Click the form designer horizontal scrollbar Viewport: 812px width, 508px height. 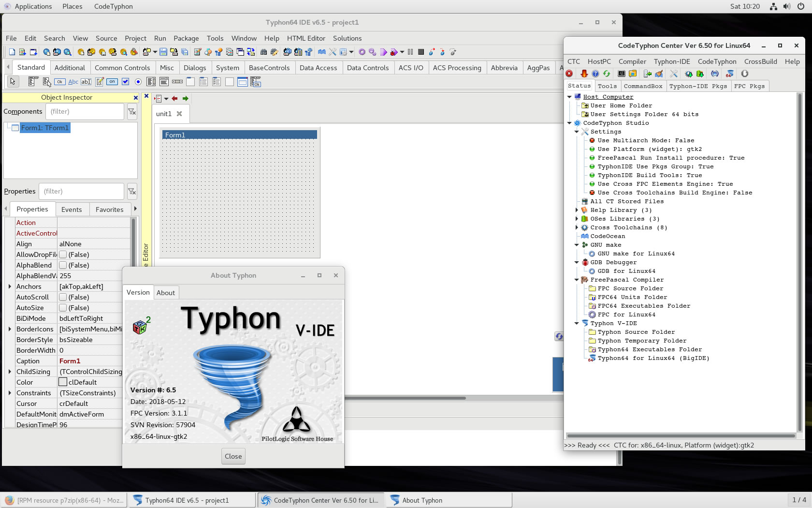click(x=405, y=398)
